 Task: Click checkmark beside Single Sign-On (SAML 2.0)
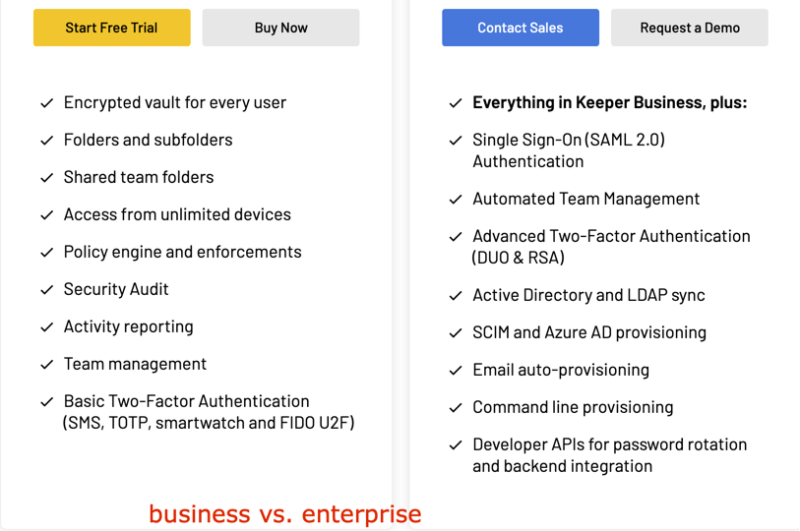point(456,140)
